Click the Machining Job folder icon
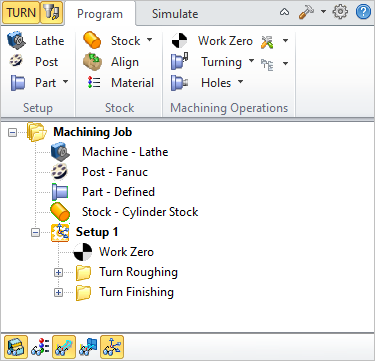The height and width of the screenshot is (361, 375). (37, 132)
